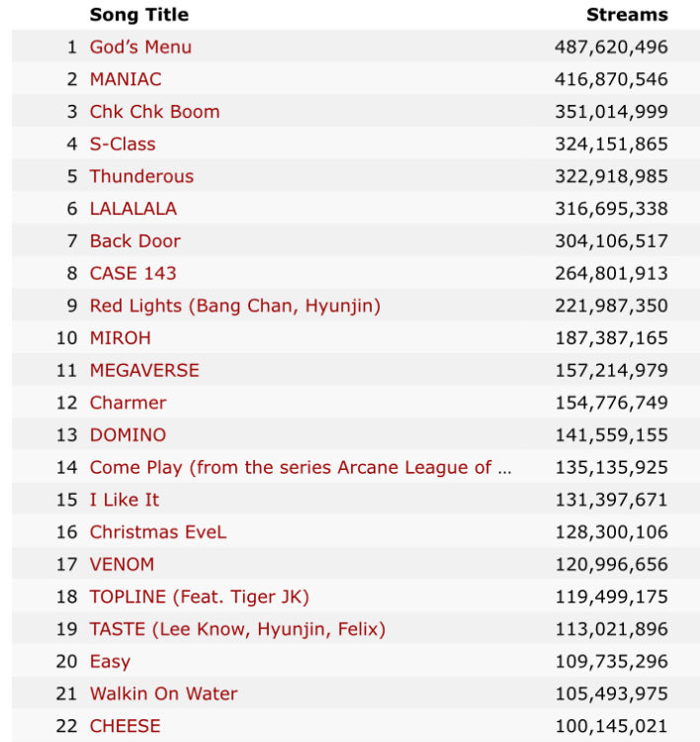The width and height of the screenshot is (700, 742).
Task: Select TOPLINE (Feat. Tiger JK) link
Action: (199, 597)
